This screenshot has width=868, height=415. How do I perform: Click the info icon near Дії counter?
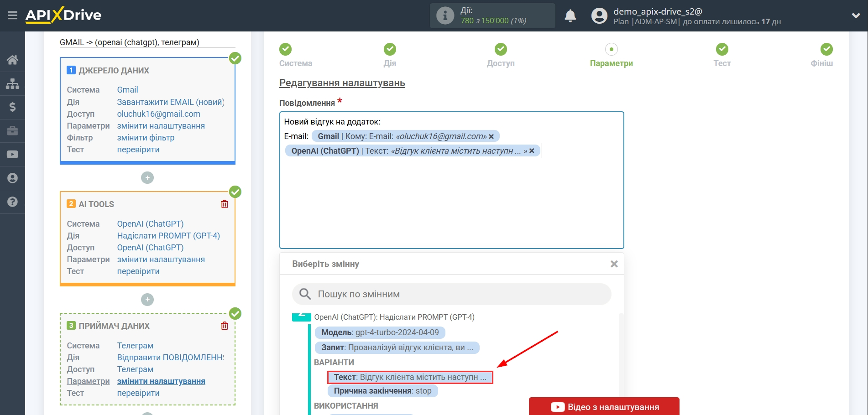(445, 16)
